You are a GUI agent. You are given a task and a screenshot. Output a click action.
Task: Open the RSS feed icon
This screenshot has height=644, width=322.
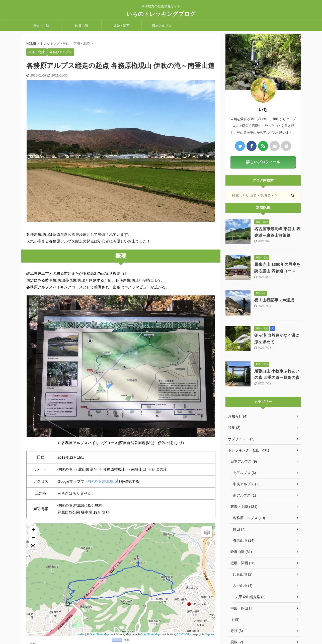pos(263,146)
